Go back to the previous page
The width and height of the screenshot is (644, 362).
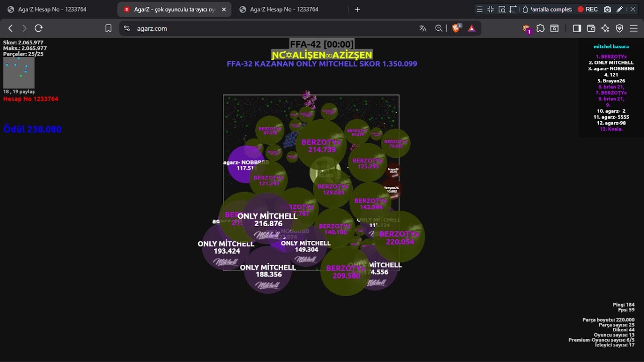point(11,28)
